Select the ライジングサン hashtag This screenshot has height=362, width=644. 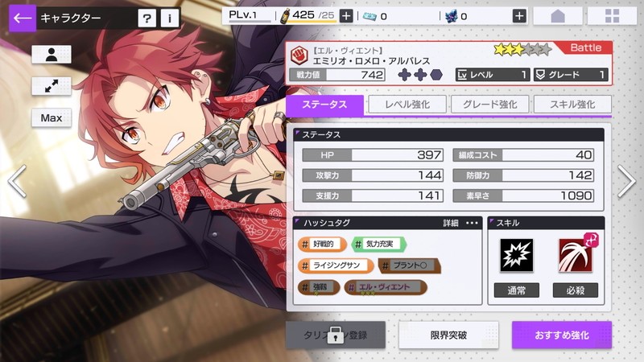click(x=336, y=265)
